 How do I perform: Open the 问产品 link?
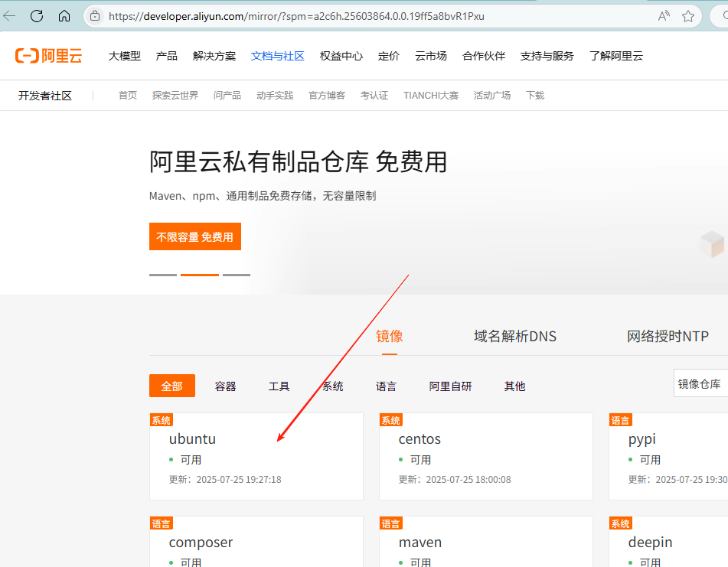(x=227, y=96)
